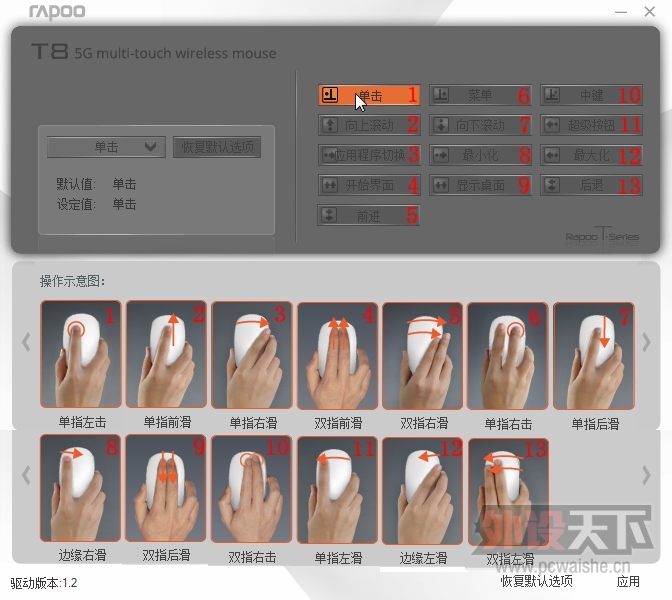Select the 菜单 gesture button
The image size is (672, 600).
(x=480, y=95)
